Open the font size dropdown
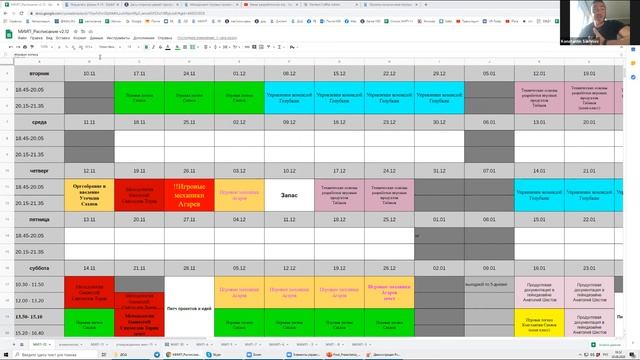This screenshot has width=640, height=360. [132, 47]
